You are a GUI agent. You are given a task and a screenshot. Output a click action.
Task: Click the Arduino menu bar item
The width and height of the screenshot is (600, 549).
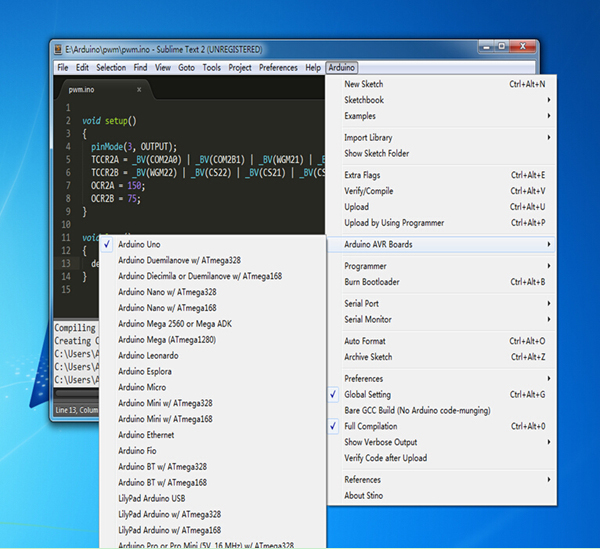[x=342, y=68]
